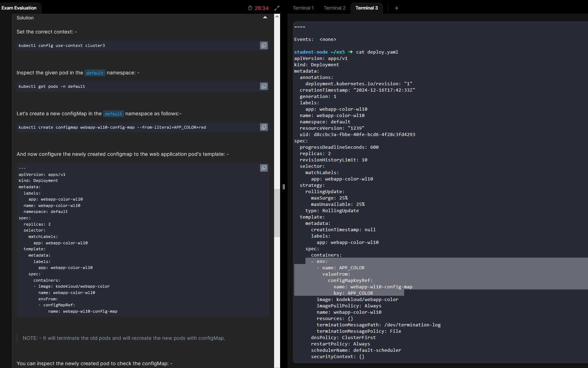Collapse the Solution section
The width and height of the screenshot is (588, 368).
tap(265, 18)
